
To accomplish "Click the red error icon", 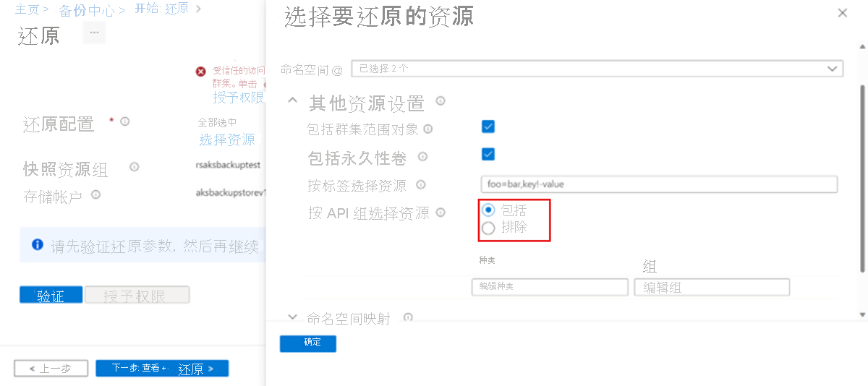I will pos(200,72).
